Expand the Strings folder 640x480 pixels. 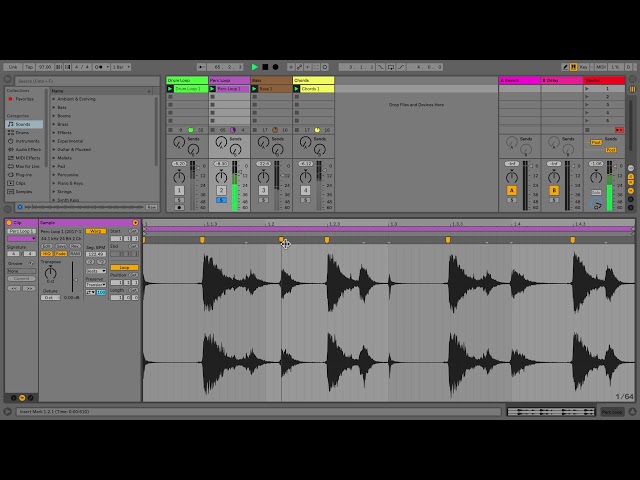[54, 191]
